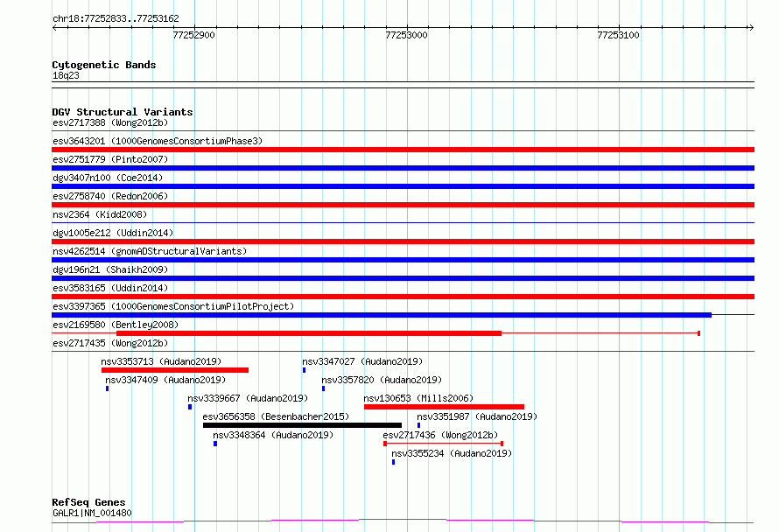Click the esv3583165 (Uddin2014) label
779x532 pixels.
(x=110, y=288)
